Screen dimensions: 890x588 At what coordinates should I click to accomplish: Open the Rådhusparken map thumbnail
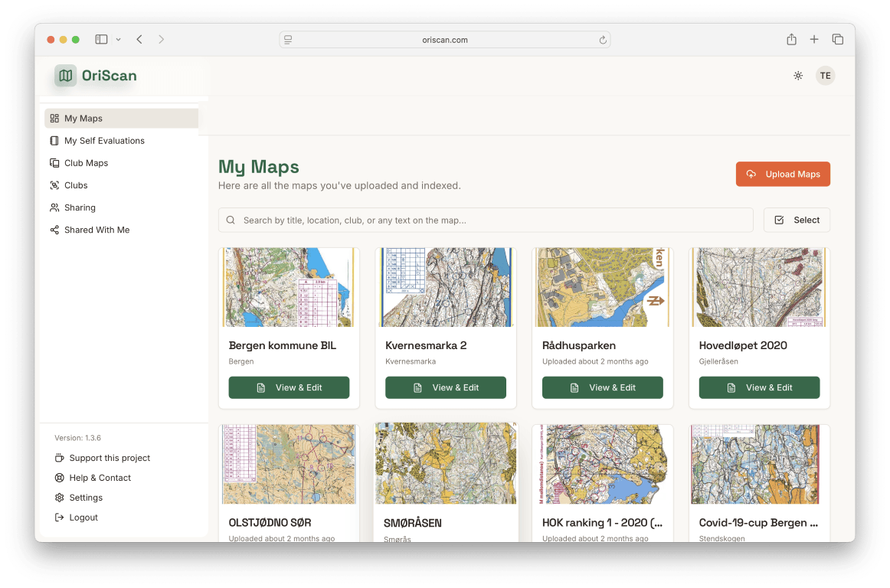pos(602,287)
